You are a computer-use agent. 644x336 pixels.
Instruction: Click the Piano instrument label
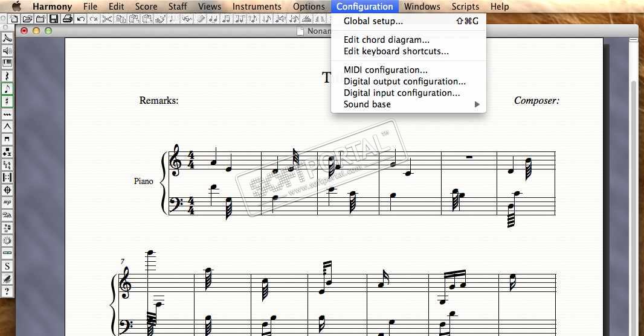[x=143, y=182]
